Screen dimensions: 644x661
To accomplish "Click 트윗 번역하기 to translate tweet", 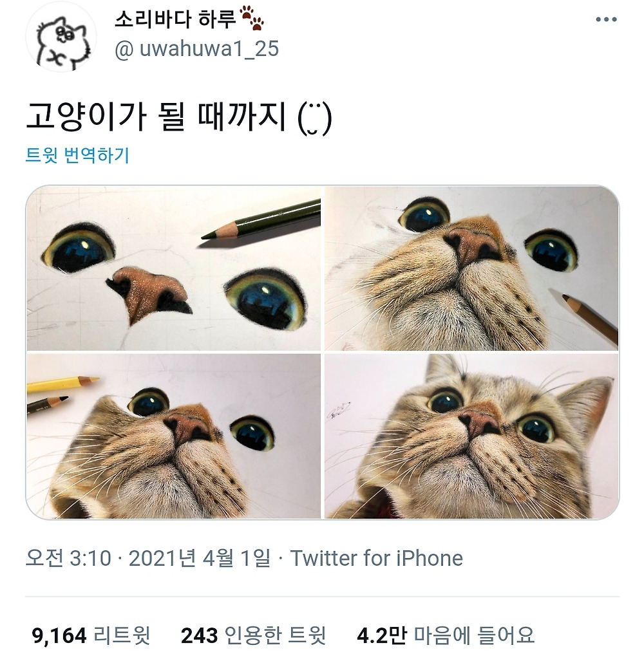I will 77,154.
